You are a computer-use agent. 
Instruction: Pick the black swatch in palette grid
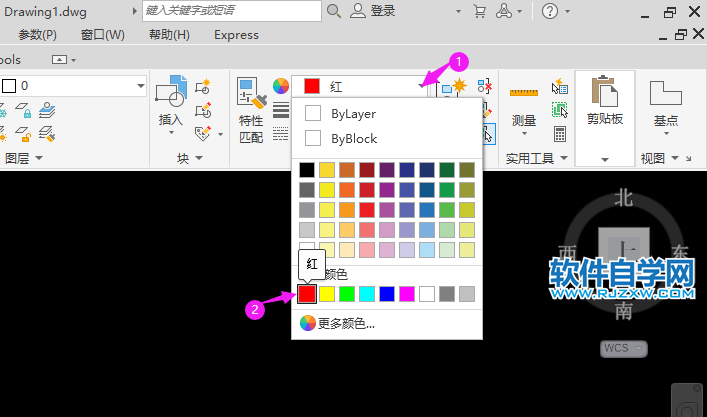[307, 170]
